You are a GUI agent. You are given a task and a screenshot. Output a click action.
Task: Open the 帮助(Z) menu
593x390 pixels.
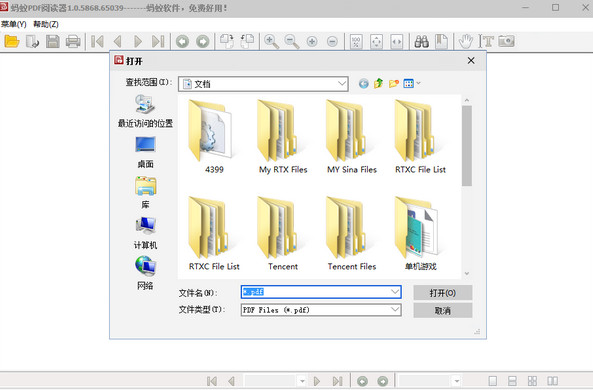pos(46,24)
